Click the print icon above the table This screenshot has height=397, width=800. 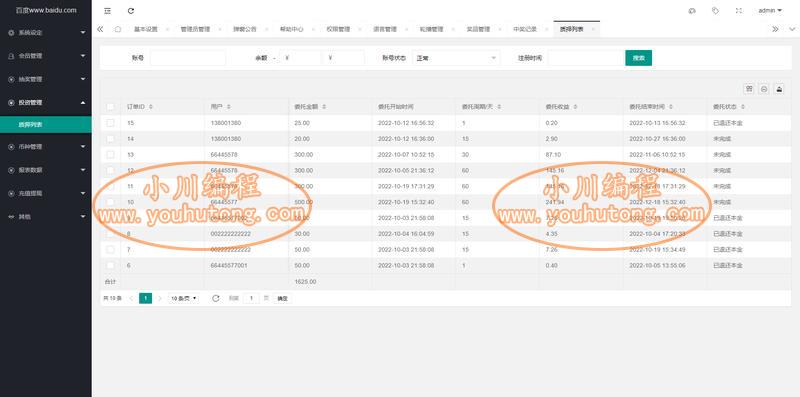click(779, 89)
